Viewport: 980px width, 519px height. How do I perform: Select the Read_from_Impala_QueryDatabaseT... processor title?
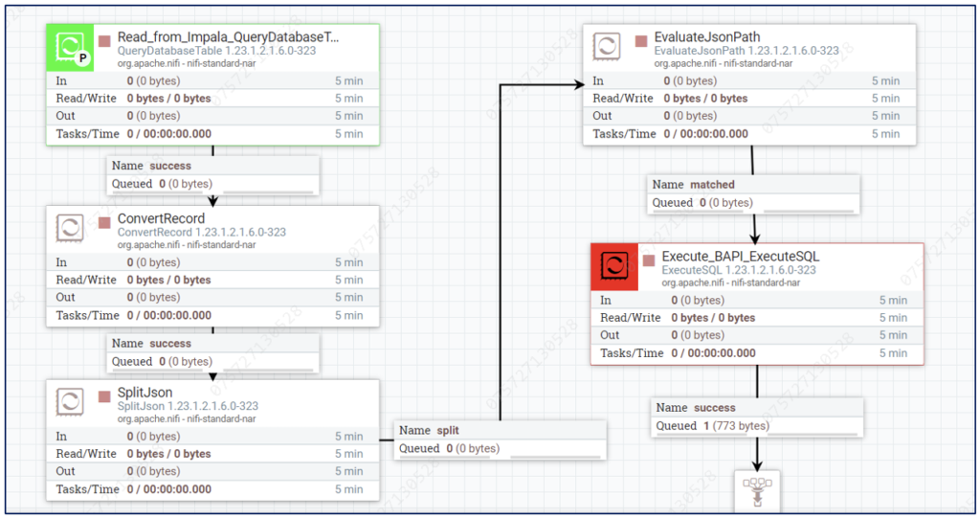228,37
